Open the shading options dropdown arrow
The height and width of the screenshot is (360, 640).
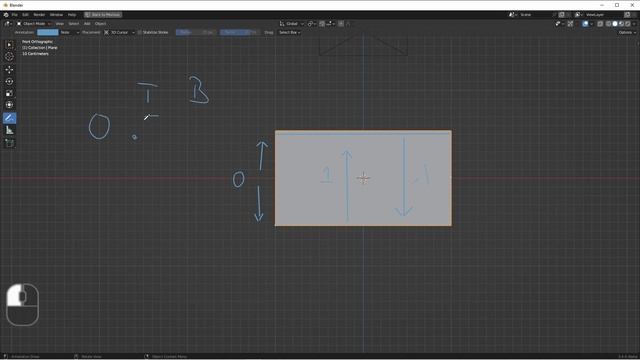(634, 24)
